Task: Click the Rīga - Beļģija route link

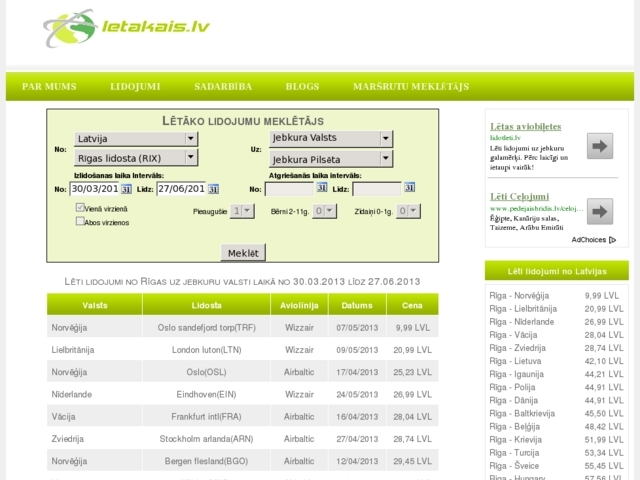Action: click(x=515, y=427)
